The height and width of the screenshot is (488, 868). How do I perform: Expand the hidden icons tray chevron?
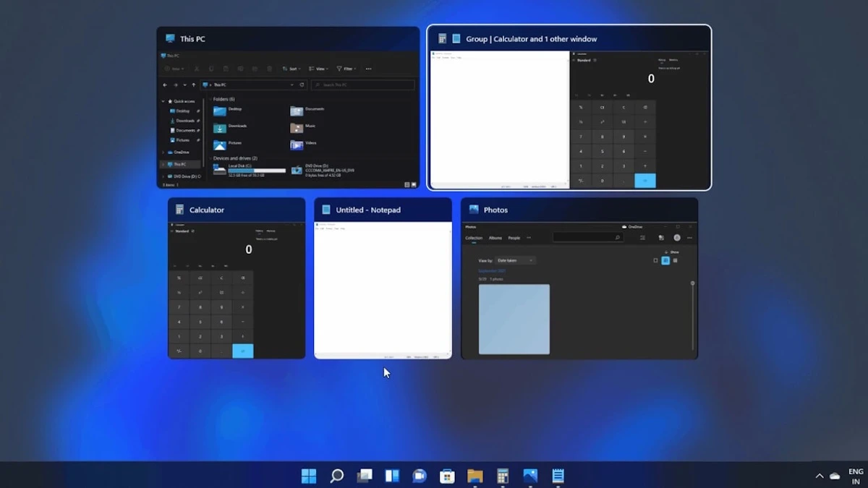819,476
